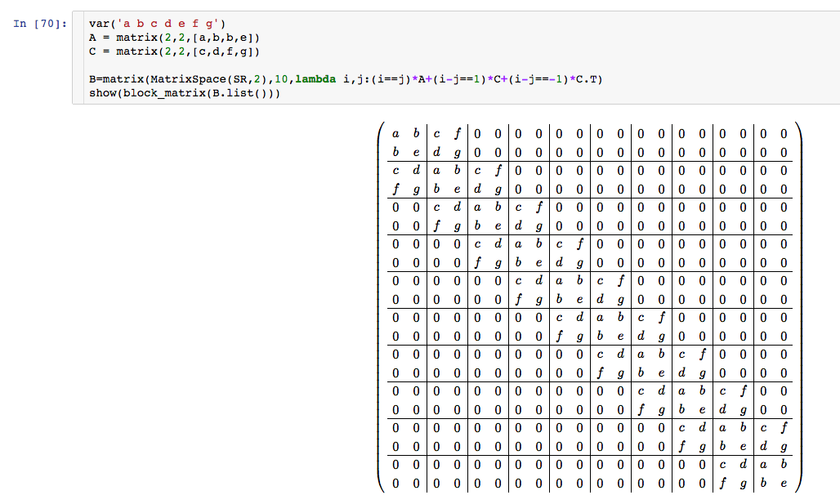The image size is (840, 504).
Task: Click the bottom-left zero entry of the matrix
Action: (x=395, y=483)
